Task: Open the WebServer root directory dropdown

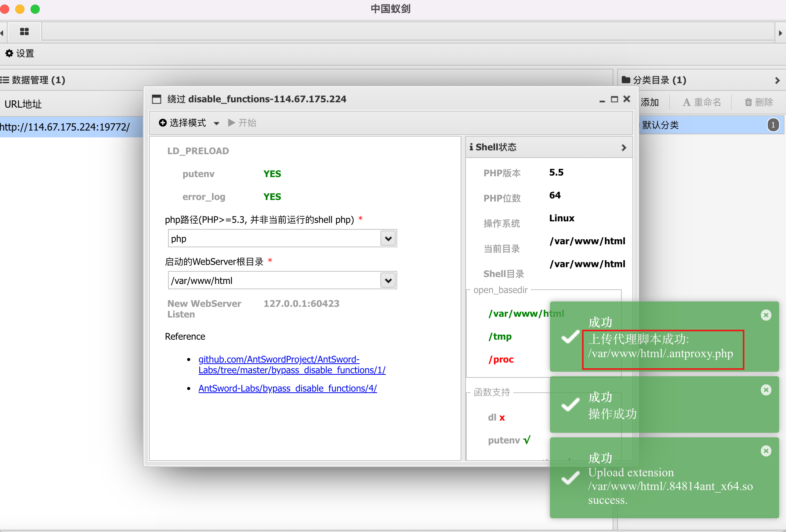Action: 388,280
